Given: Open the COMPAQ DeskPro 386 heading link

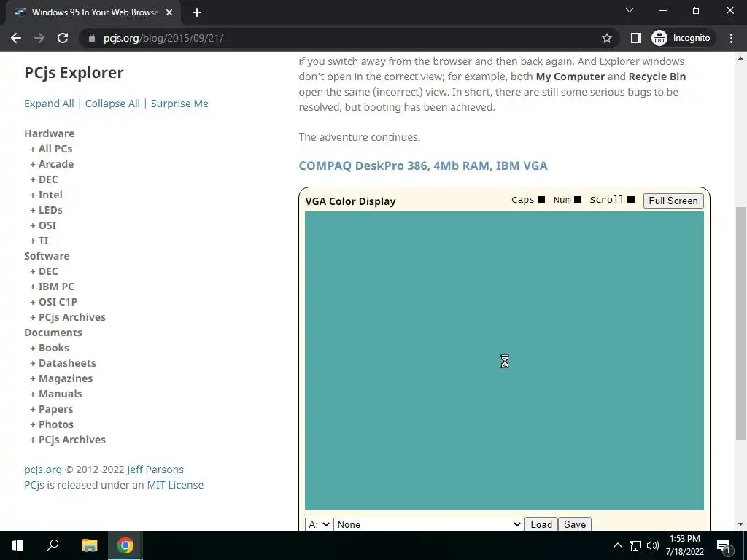Looking at the screenshot, I should pyautogui.click(x=423, y=166).
